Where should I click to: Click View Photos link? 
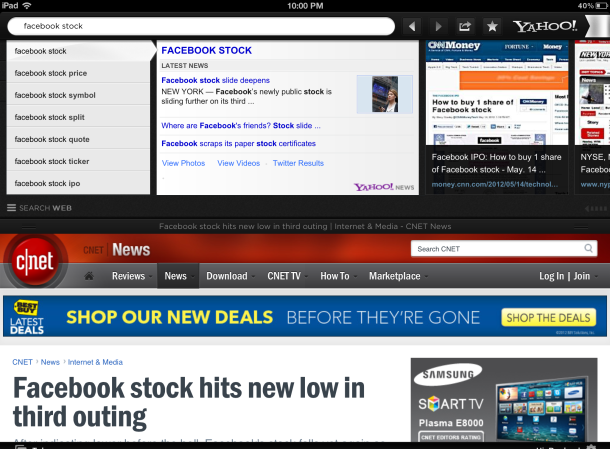coord(183,163)
